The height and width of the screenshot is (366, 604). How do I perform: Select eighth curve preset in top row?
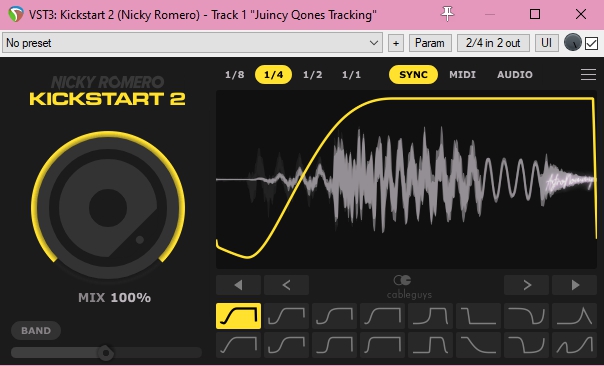pos(574,316)
